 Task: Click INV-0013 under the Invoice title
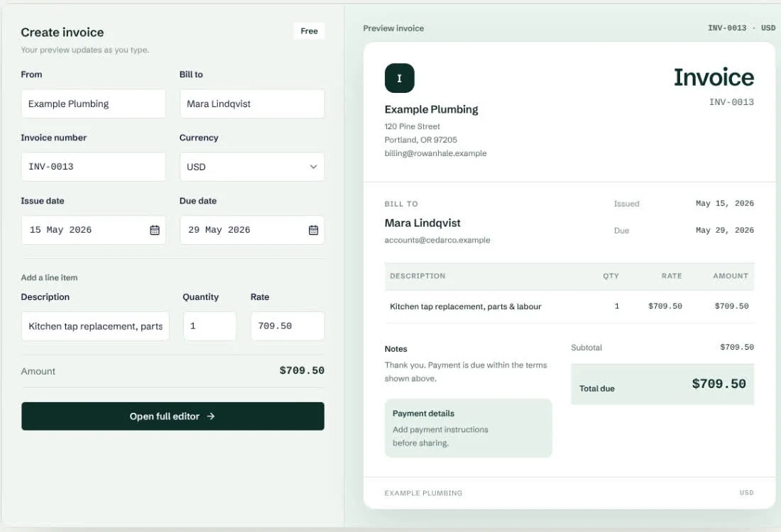[x=732, y=102]
